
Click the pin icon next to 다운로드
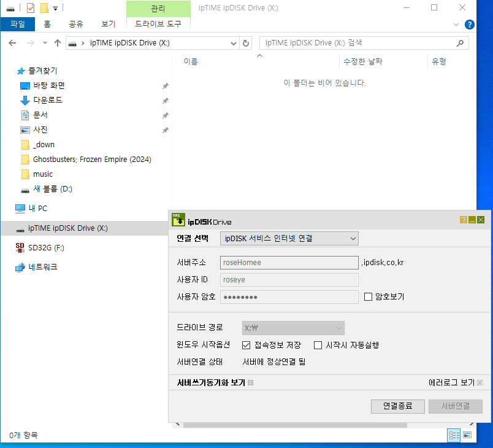pos(166,101)
